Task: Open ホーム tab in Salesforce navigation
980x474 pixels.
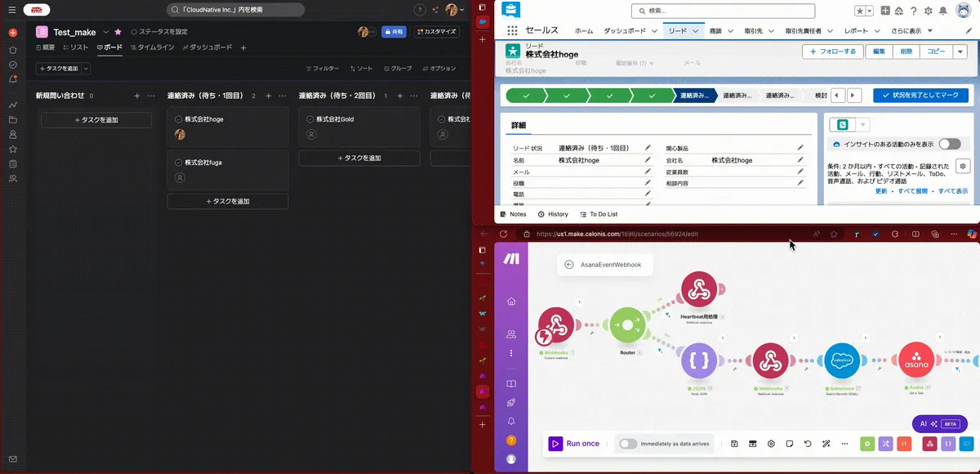Action: pyautogui.click(x=584, y=30)
